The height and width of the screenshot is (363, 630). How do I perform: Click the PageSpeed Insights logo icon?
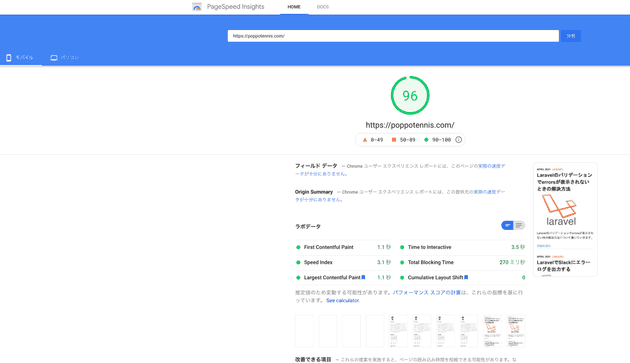[x=197, y=7]
